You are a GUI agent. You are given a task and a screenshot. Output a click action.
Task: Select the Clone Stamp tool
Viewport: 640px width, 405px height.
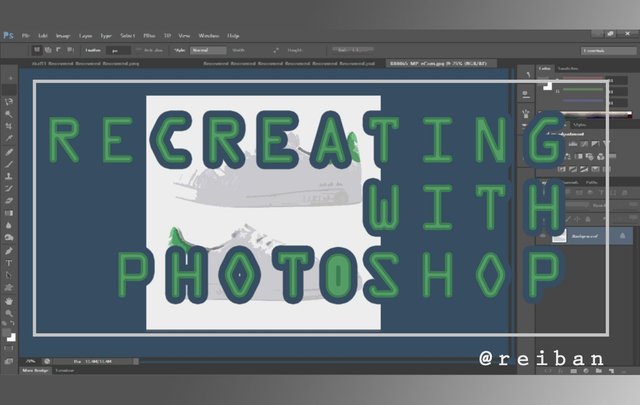point(9,176)
